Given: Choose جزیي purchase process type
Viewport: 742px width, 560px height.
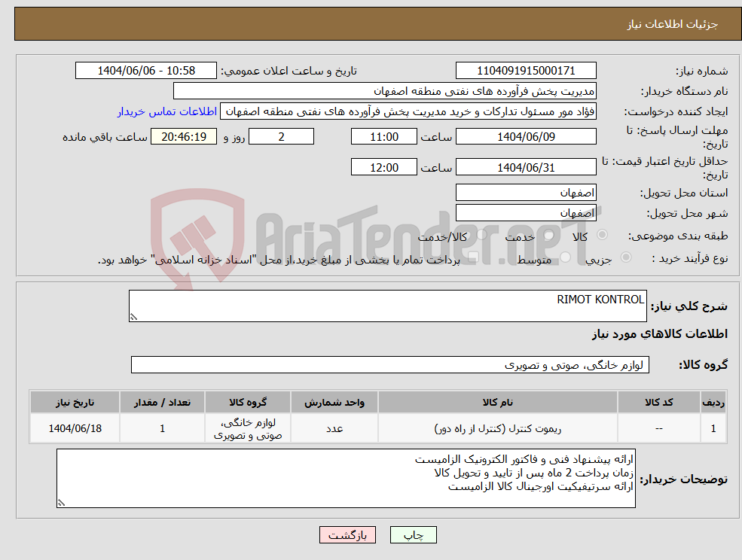Looking at the screenshot, I should click(626, 258).
